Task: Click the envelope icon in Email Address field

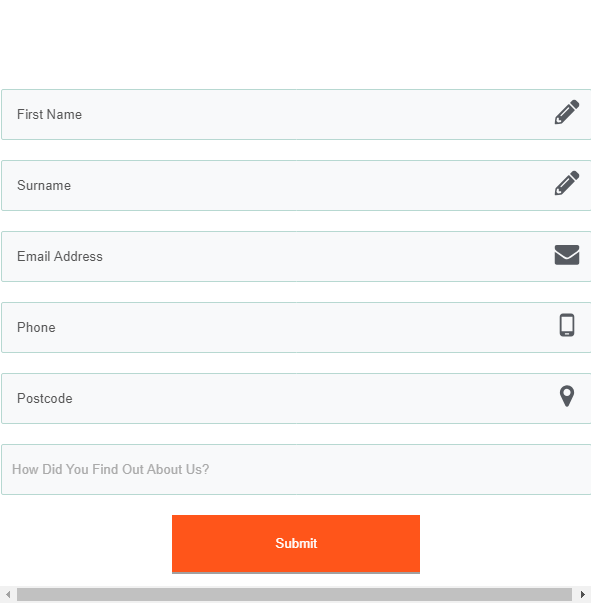Action: [567, 255]
